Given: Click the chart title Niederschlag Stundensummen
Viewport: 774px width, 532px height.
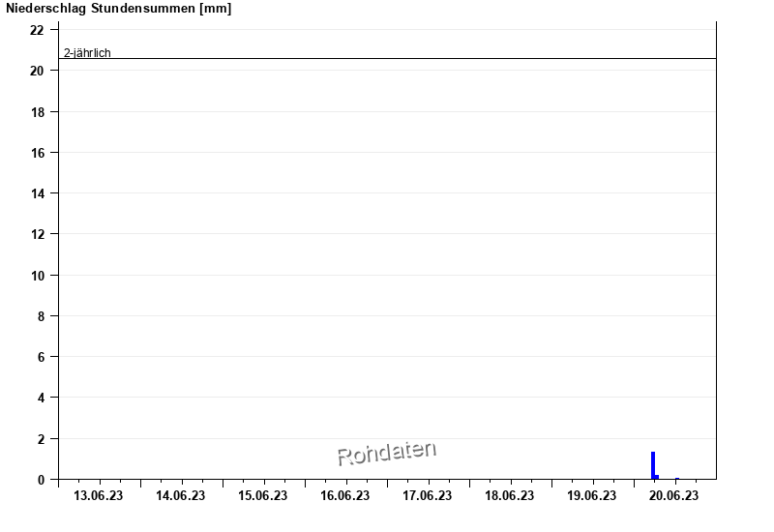Looking at the screenshot, I should point(118,9).
